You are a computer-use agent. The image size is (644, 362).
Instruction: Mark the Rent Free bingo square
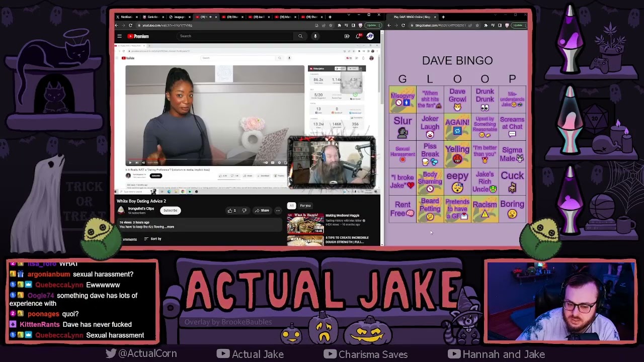point(403,209)
